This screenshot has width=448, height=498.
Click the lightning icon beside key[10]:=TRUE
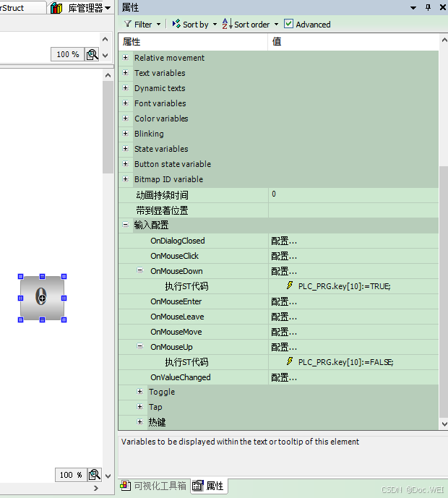point(290,286)
